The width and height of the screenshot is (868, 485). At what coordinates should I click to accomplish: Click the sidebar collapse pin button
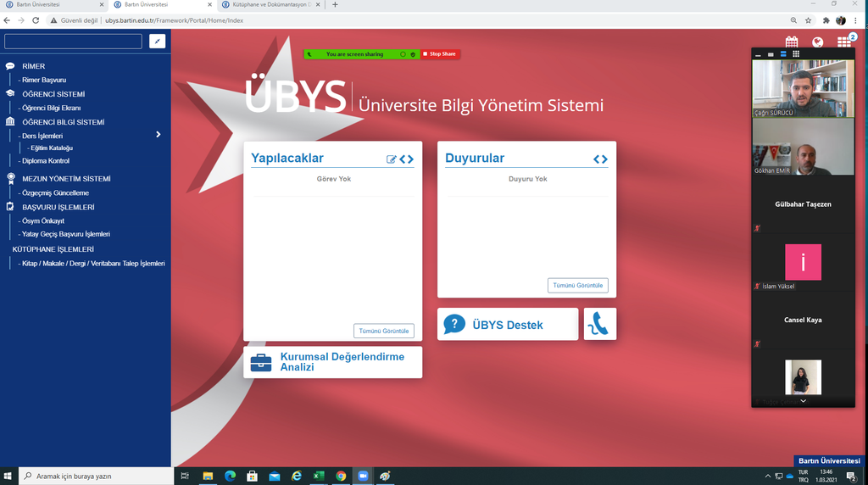158,41
